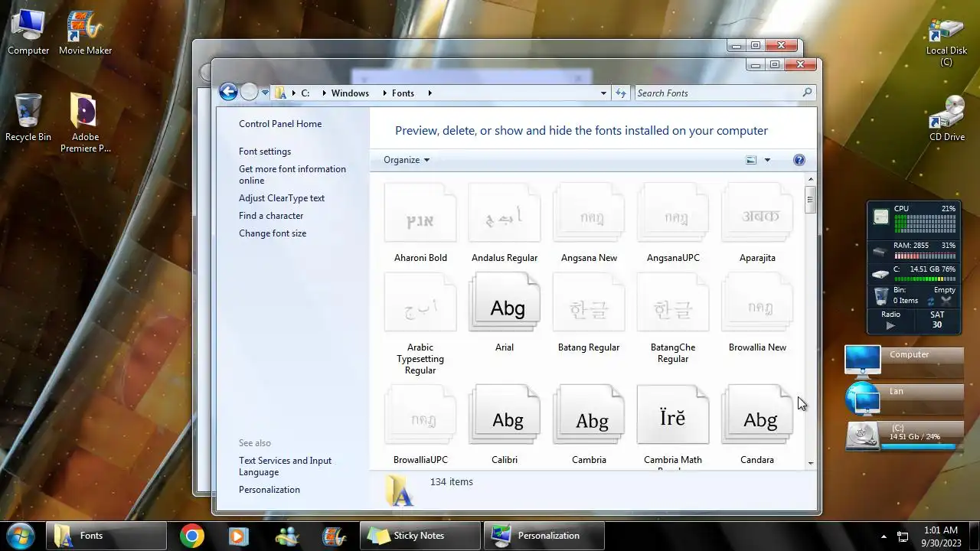Select the Andalus Regular font icon

[505, 213]
